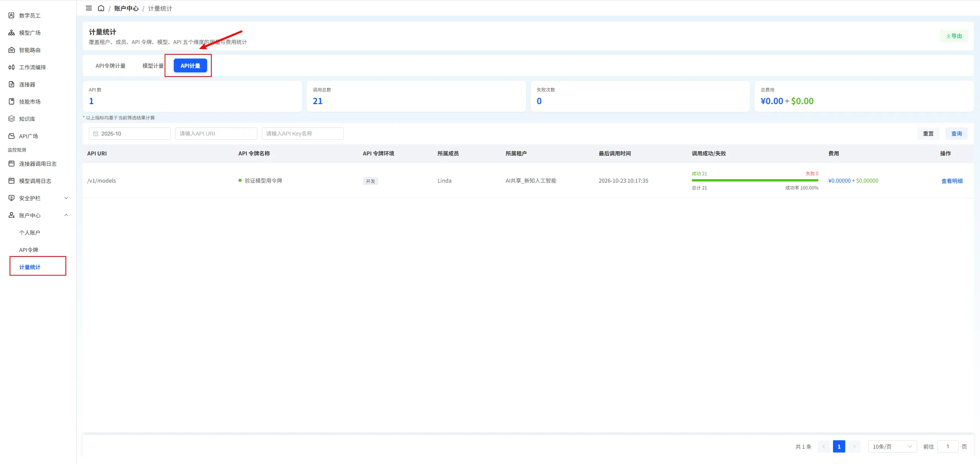Open 连接器调用日志 sidebar icon
Image resolution: width=980 pixels, height=464 pixels.
[11, 163]
